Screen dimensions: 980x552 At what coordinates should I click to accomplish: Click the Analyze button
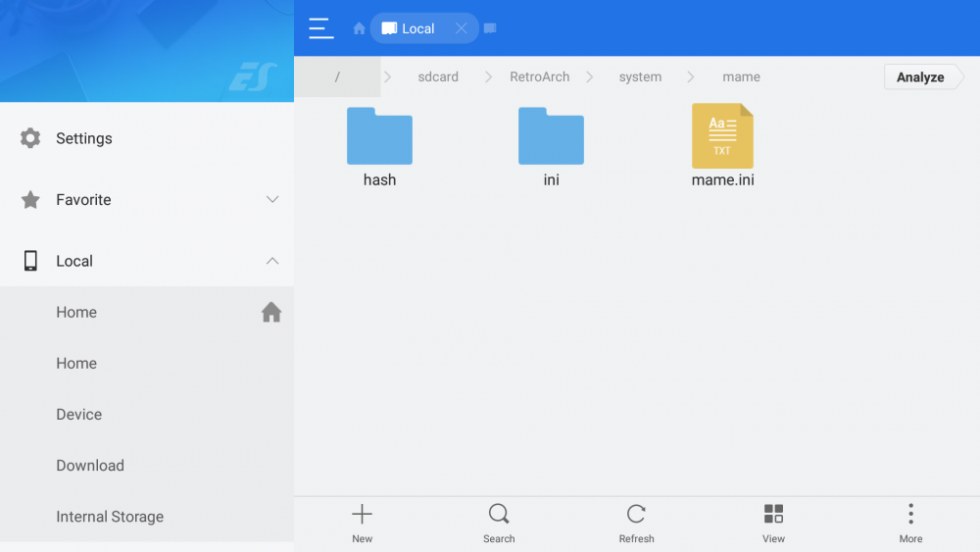920,77
